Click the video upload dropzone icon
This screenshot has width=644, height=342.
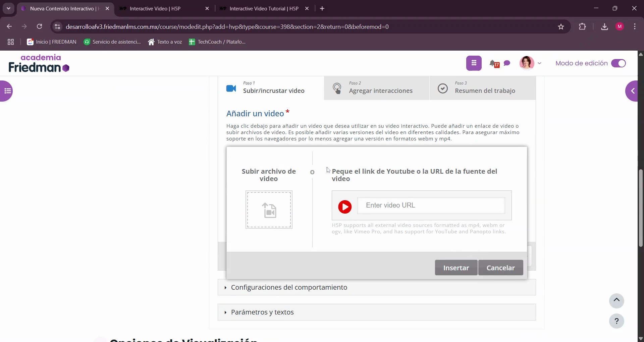(x=269, y=210)
